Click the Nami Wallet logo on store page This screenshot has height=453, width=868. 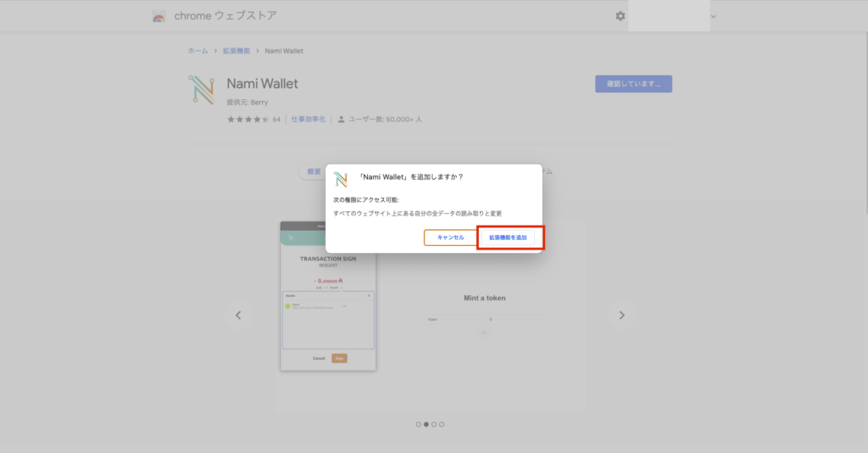(202, 90)
